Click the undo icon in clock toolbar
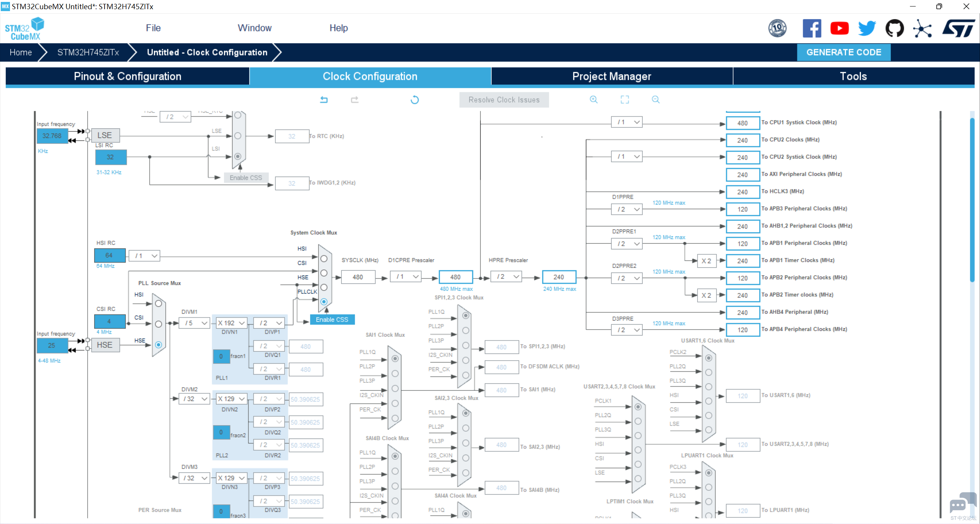 (324, 100)
